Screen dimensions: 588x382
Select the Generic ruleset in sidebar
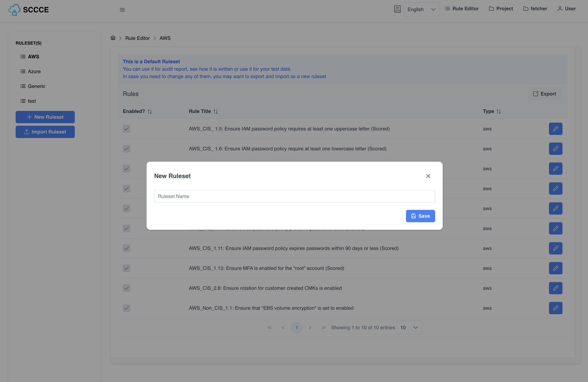pos(33,86)
